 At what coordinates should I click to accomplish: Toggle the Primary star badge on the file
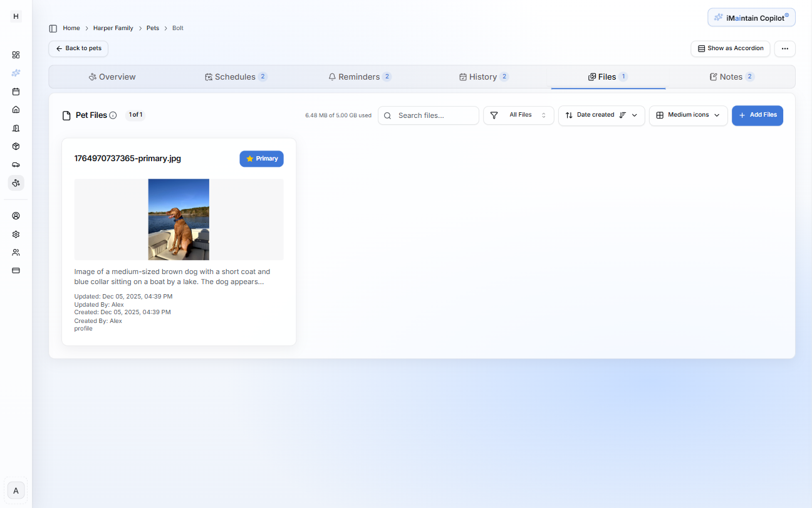point(261,159)
